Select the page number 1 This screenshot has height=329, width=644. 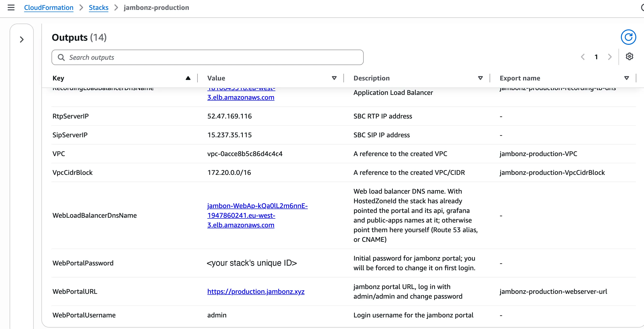(596, 57)
